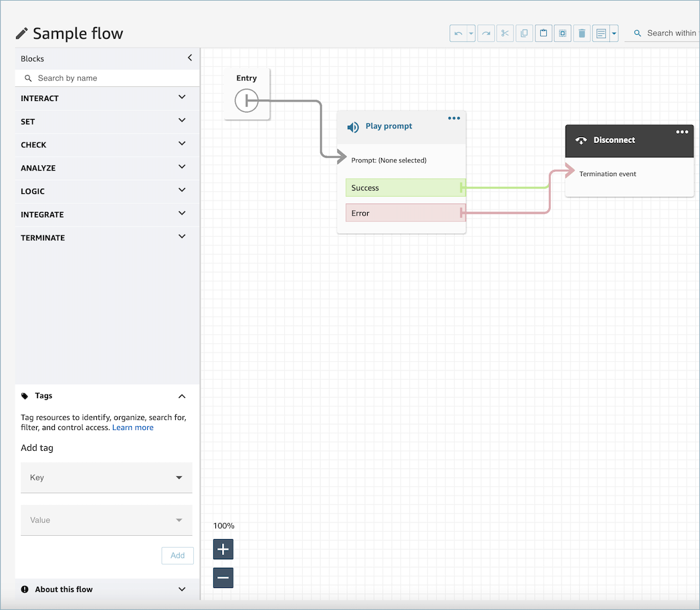700x610 pixels.
Task: Click the Delete trash icon
Action: [582, 33]
